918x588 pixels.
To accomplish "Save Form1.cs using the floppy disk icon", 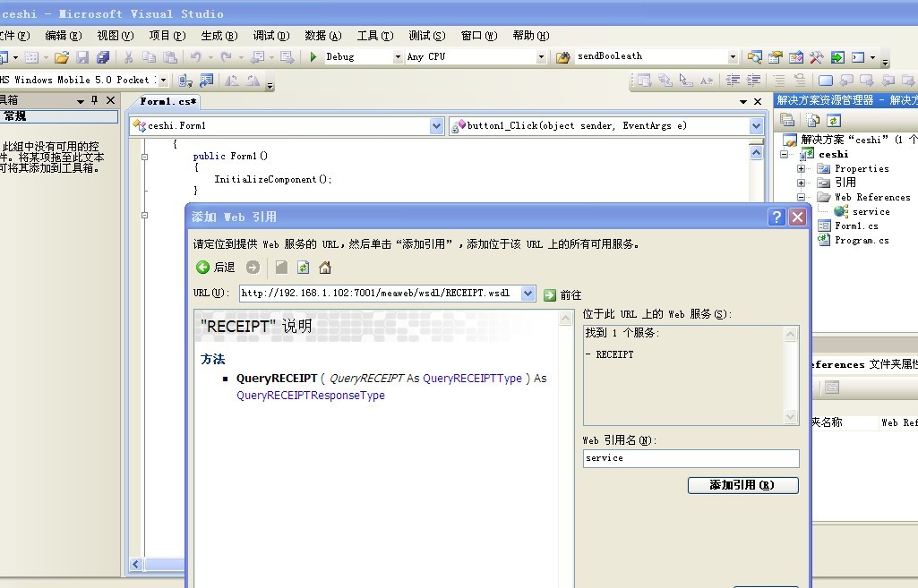I will (x=82, y=56).
